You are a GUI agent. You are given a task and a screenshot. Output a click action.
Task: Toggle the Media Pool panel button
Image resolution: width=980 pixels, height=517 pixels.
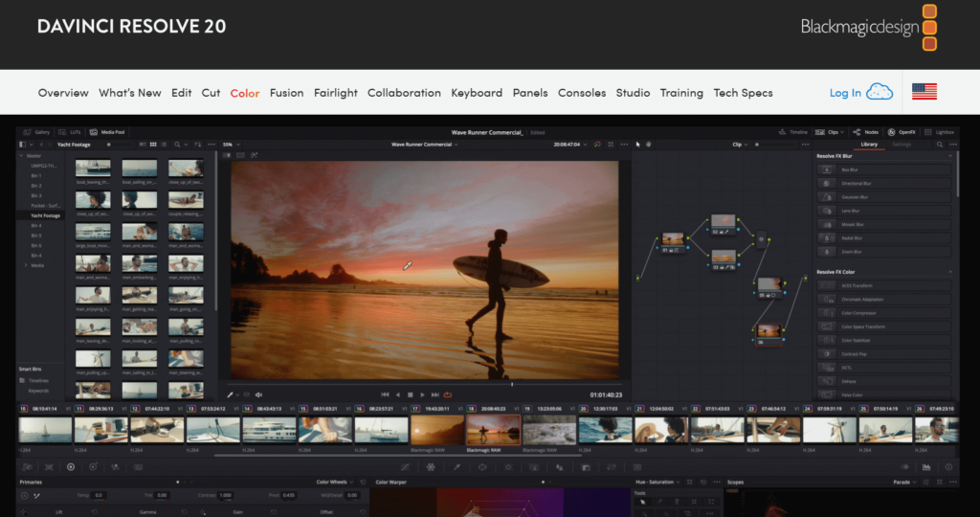tap(107, 132)
